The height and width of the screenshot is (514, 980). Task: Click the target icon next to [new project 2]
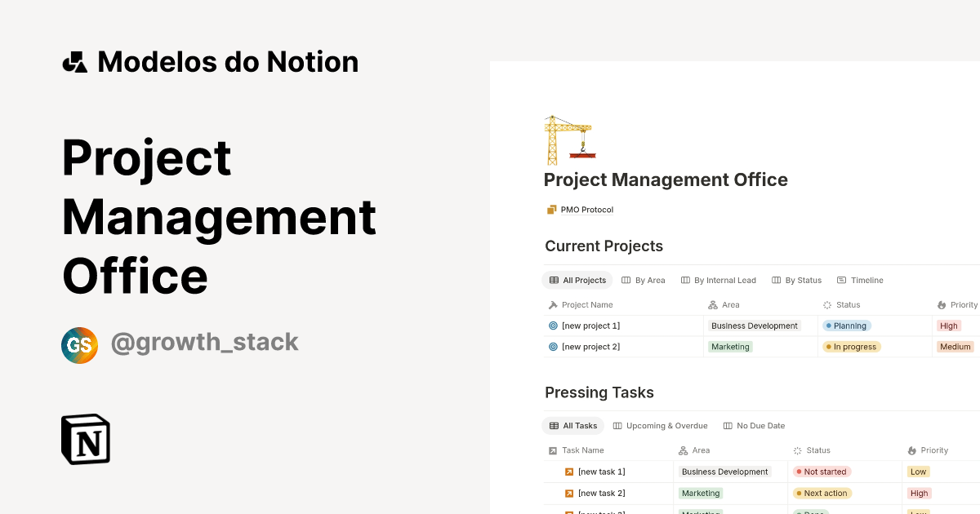coord(554,347)
